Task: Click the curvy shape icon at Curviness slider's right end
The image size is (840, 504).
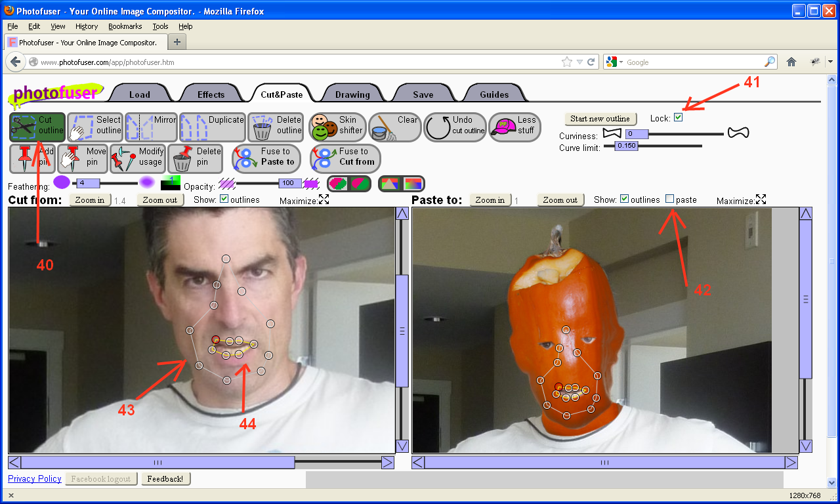Action: 738,133
